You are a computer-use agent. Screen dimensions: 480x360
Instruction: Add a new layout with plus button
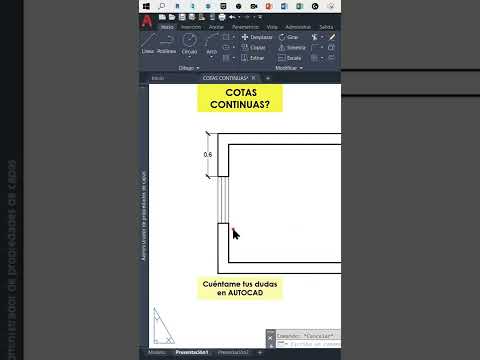pyautogui.click(x=260, y=352)
